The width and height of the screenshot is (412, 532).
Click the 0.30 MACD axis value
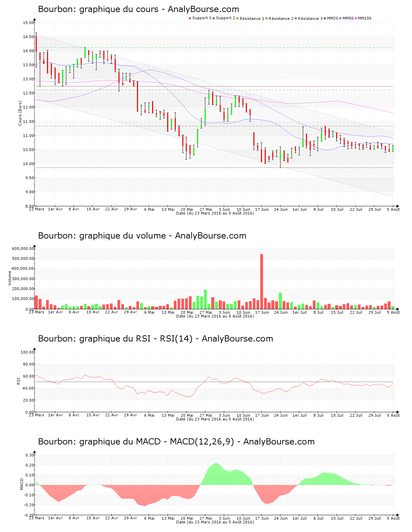(30, 455)
